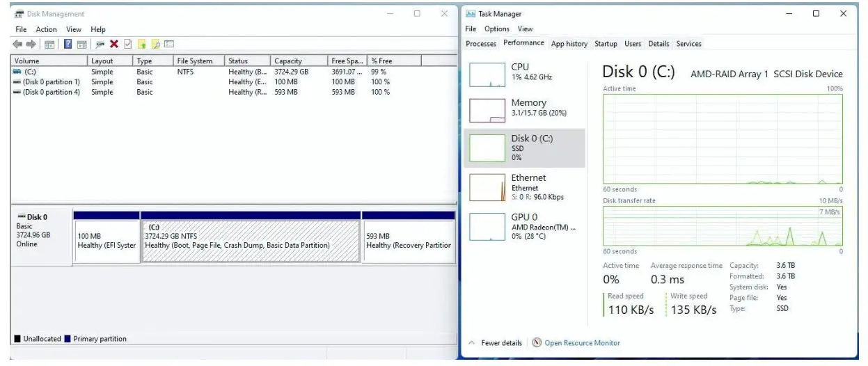Image resolution: width=868 pixels, height=366 pixels.
Task: Click the 3724.29 GB capacity cell
Action: (x=291, y=71)
